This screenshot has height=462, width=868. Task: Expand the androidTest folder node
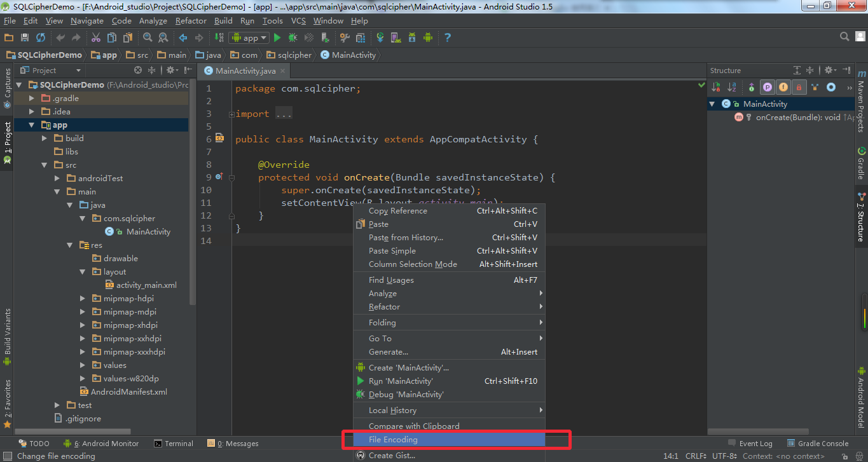[x=57, y=179]
